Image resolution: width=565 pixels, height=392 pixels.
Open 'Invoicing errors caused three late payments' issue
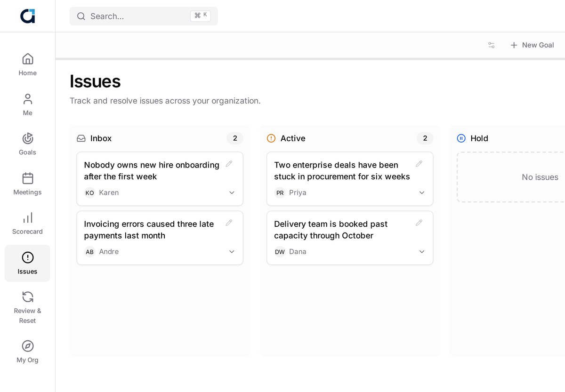pos(149,230)
